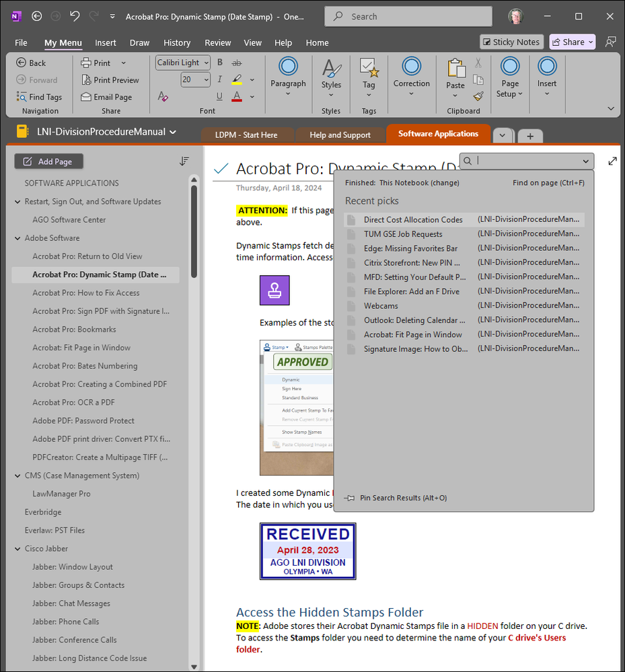625x672 pixels.
Task: Collapse the Adobe Software page group
Action: click(17, 238)
